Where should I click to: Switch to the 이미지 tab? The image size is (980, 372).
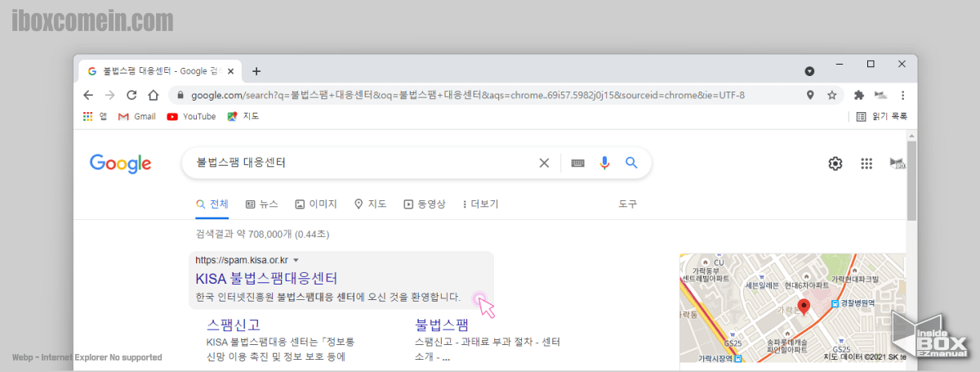[x=317, y=204]
